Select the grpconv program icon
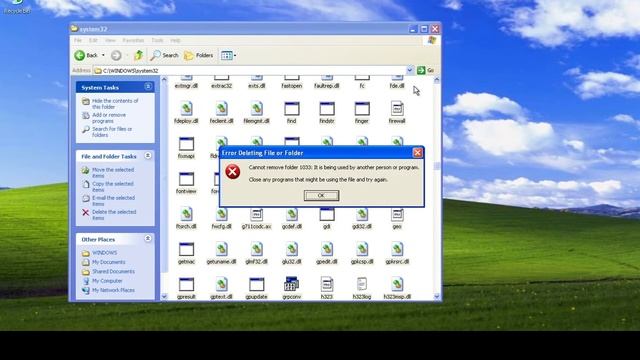 291,284
